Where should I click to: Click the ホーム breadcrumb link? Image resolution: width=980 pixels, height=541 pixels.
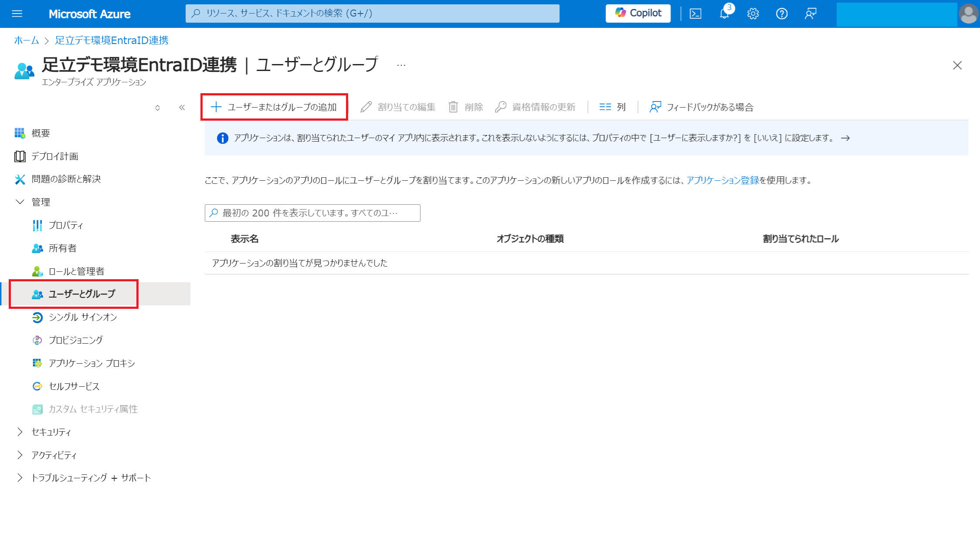(26, 41)
